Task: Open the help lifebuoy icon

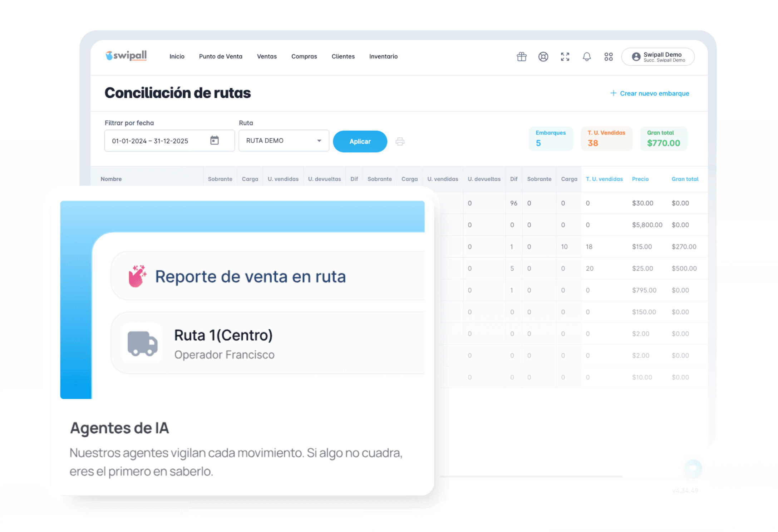Action: point(543,56)
